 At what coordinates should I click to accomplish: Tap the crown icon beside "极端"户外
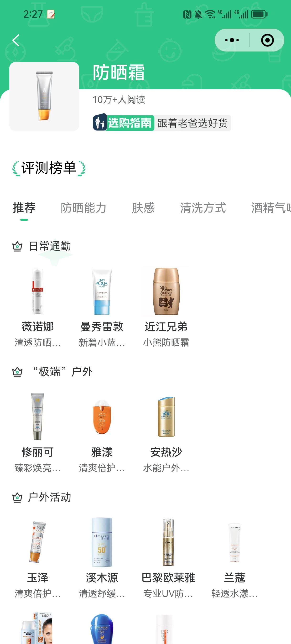point(17,372)
